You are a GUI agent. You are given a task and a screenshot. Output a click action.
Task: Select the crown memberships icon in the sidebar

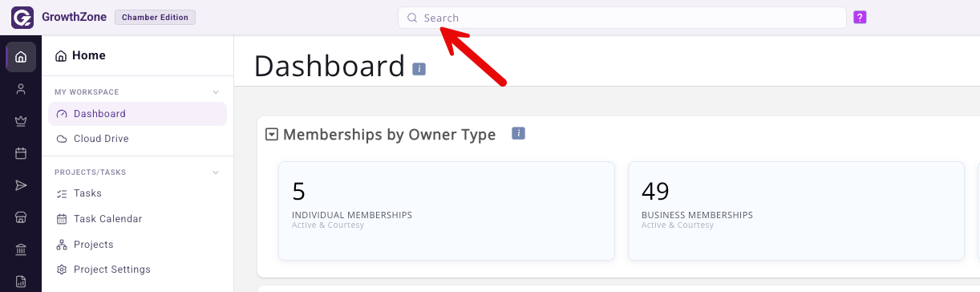click(x=21, y=121)
